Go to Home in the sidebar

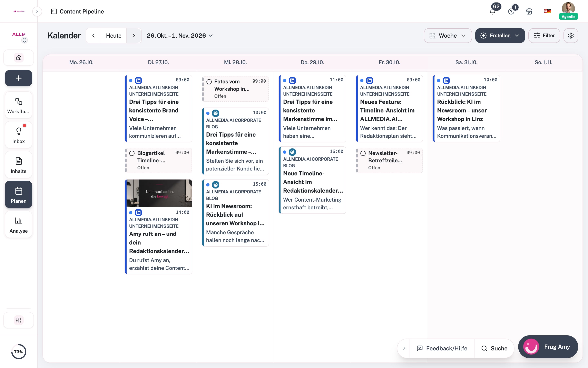[19, 58]
